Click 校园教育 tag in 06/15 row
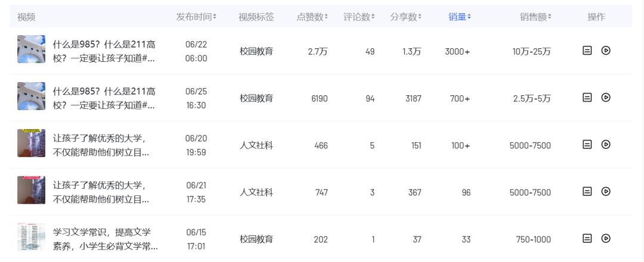Screen dimensions: 644x262 [256, 239]
